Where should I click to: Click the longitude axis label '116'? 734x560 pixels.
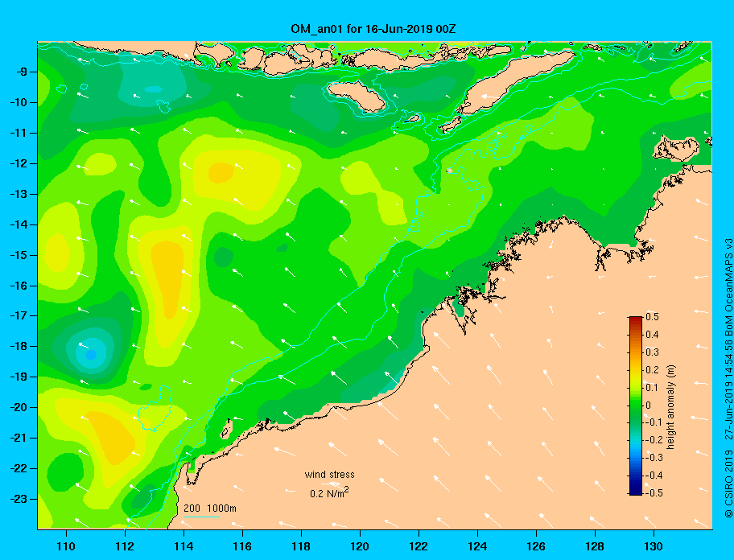click(x=242, y=546)
